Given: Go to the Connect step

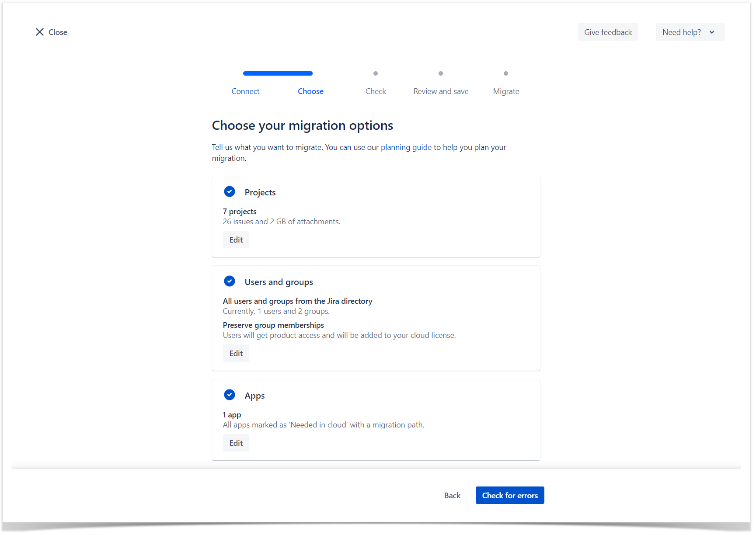Looking at the screenshot, I should 245,91.
